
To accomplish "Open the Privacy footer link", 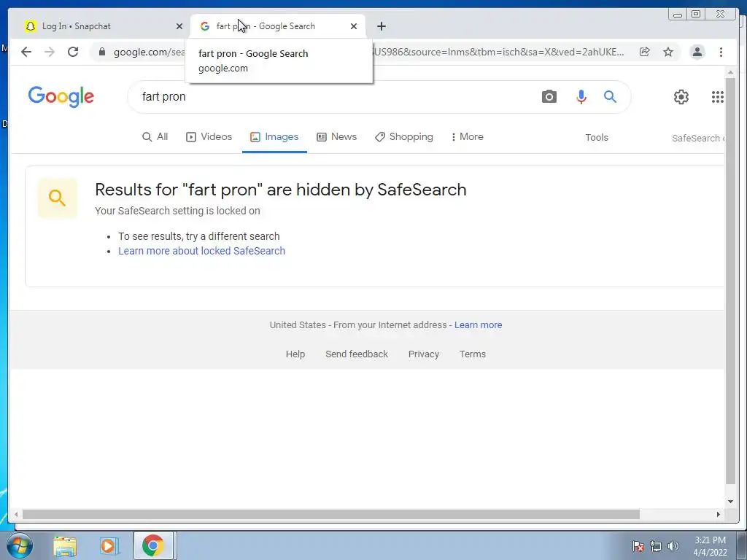I will coord(424,354).
